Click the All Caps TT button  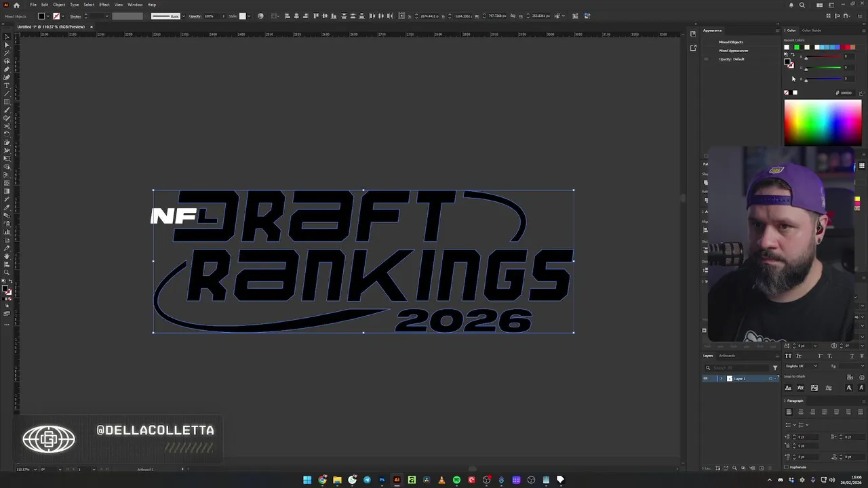click(x=788, y=356)
